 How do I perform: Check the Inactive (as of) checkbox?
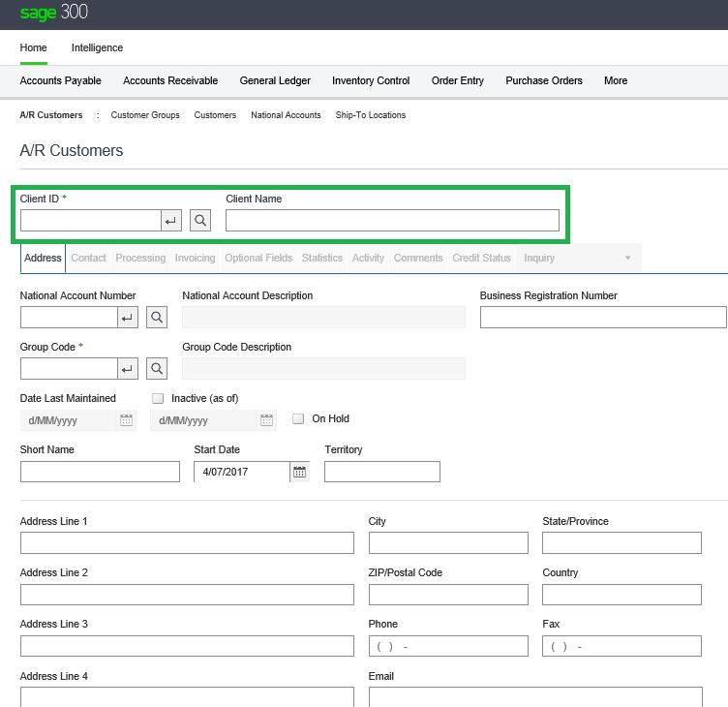(x=158, y=398)
